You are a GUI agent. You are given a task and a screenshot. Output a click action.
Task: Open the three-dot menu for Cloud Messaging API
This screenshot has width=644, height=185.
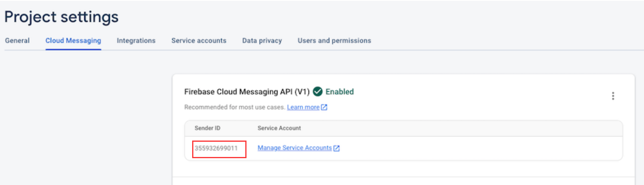tap(613, 96)
